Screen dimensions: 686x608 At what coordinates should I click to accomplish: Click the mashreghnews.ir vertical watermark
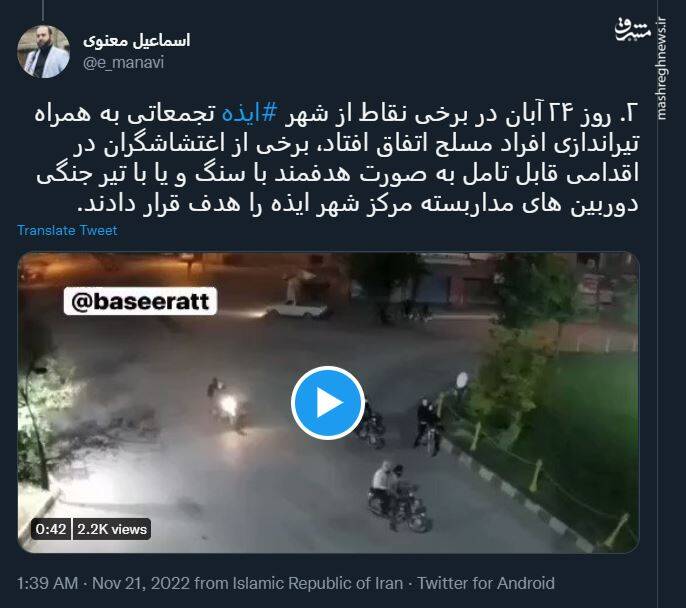[662, 68]
